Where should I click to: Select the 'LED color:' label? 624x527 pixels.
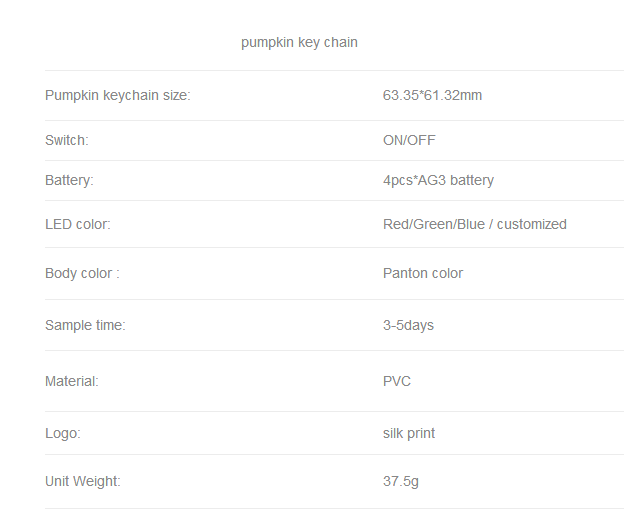click(x=78, y=224)
